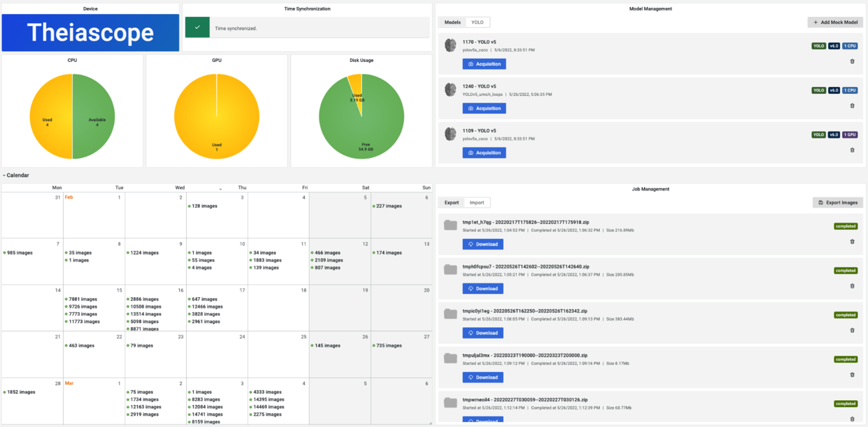
Task: Delete the tmpic0yi1eg export job
Action: (x=852, y=331)
